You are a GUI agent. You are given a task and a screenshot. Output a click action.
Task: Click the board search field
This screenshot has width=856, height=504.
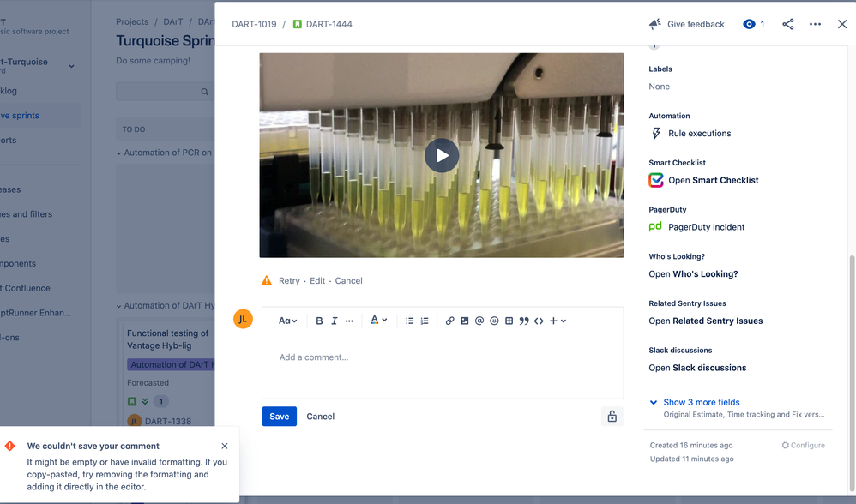click(165, 92)
